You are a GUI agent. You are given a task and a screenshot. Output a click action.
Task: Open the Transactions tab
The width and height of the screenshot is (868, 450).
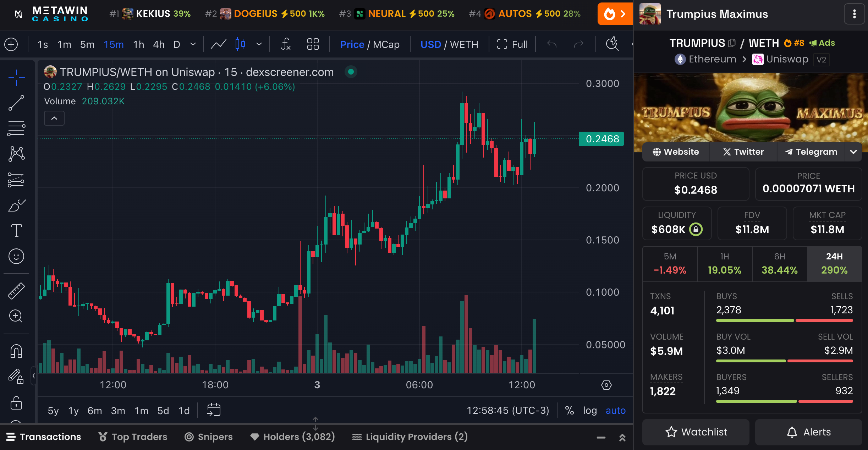click(44, 437)
